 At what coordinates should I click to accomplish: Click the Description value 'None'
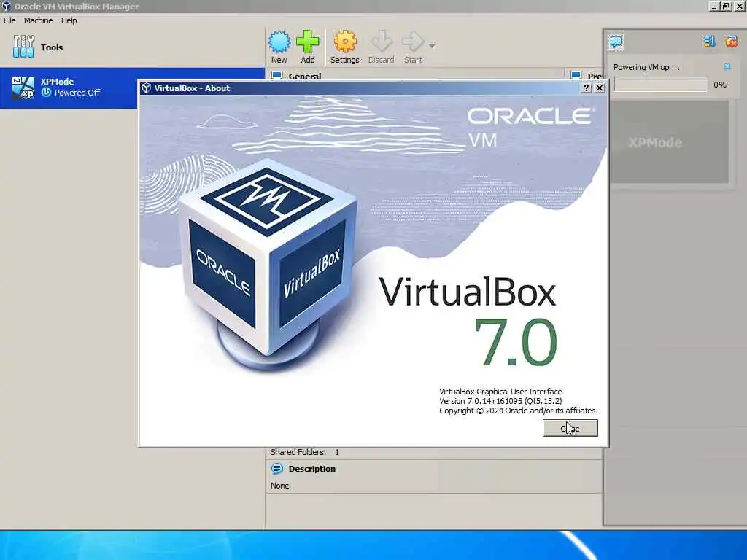(279, 486)
